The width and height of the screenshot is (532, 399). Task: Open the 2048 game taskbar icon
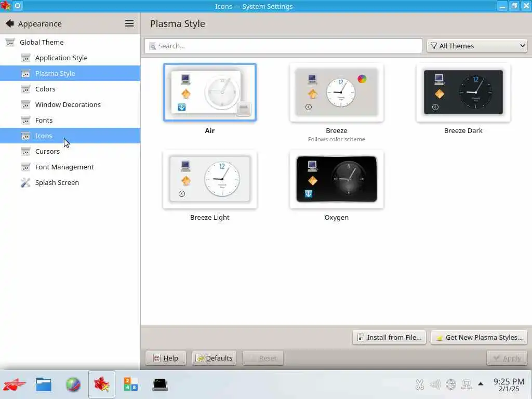130,384
